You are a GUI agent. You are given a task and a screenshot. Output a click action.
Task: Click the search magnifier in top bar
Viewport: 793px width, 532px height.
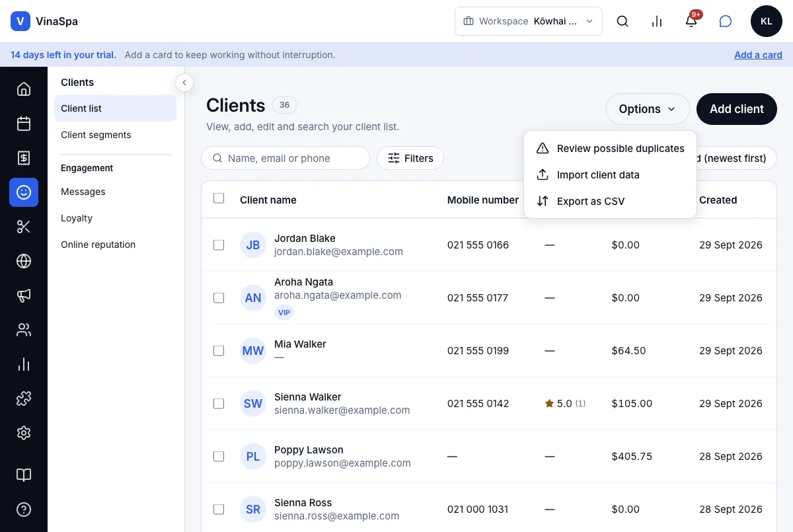pos(623,21)
